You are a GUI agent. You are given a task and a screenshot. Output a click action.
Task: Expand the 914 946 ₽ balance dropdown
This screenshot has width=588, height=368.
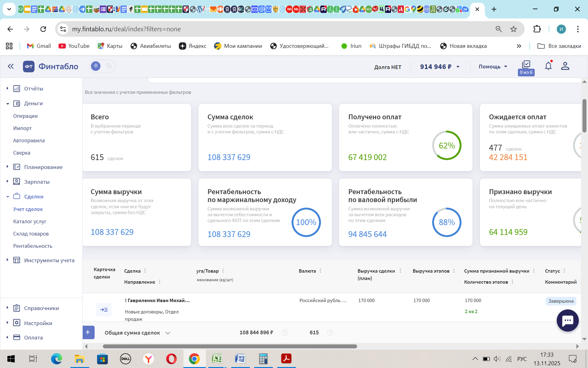tap(458, 67)
